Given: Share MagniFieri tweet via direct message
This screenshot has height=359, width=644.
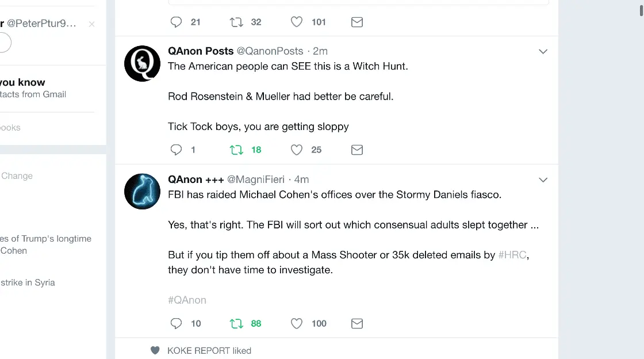Looking at the screenshot, I should 357,324.
